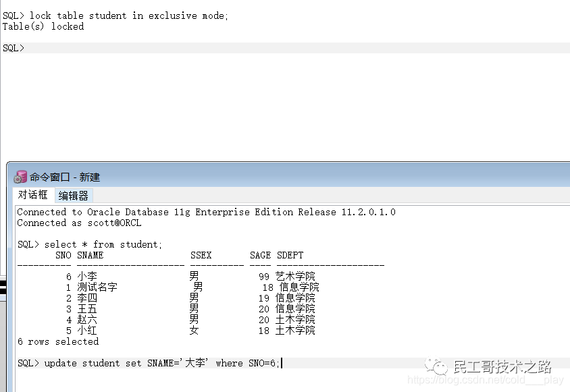Click the name 小李 in results

coord(87,276)
